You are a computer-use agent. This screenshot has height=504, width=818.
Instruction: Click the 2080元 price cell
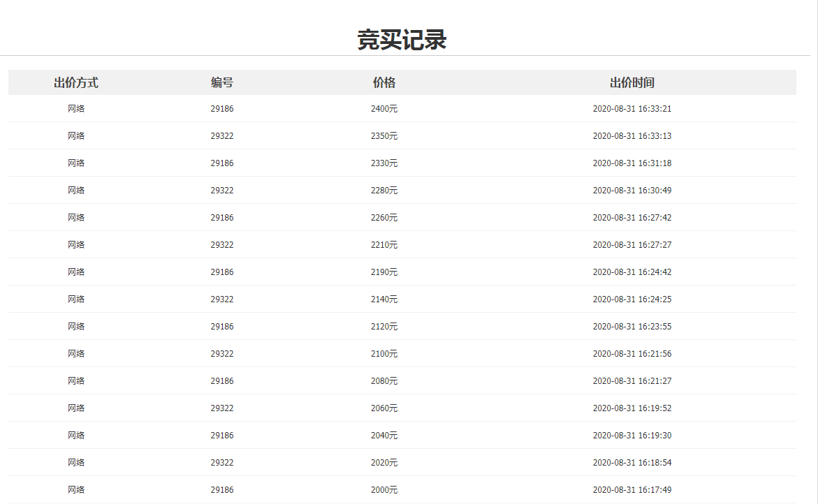point(384,380)
